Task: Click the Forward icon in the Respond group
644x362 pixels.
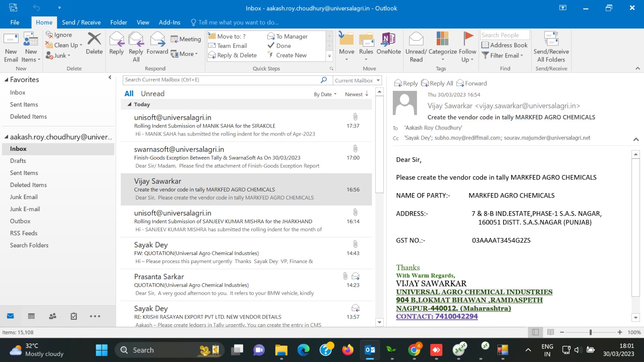Action: [x=157, y=39]
